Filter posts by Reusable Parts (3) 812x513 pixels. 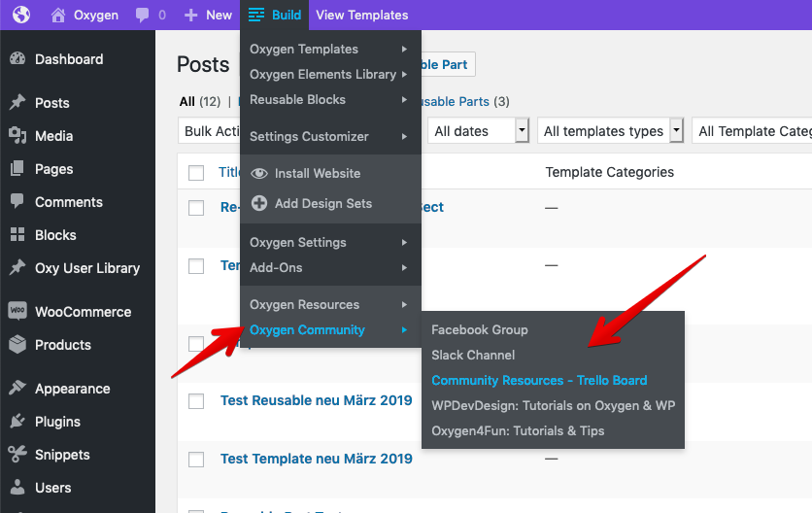pyautogui.click(x=465, y=102)
